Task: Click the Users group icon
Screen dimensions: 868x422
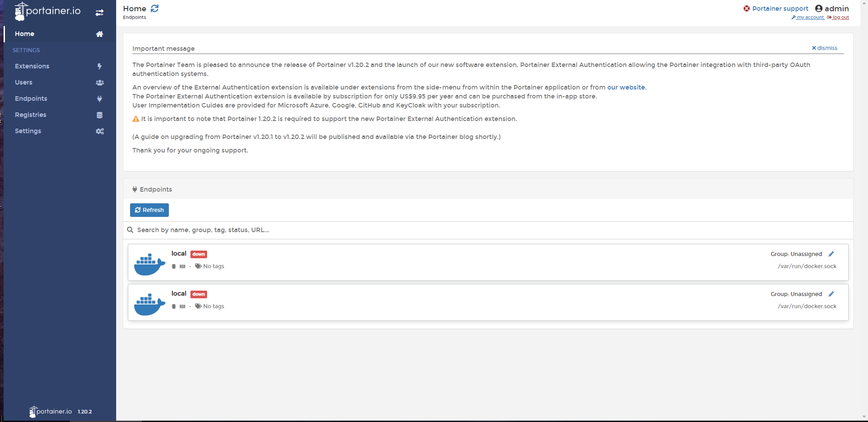Action: 99,83
